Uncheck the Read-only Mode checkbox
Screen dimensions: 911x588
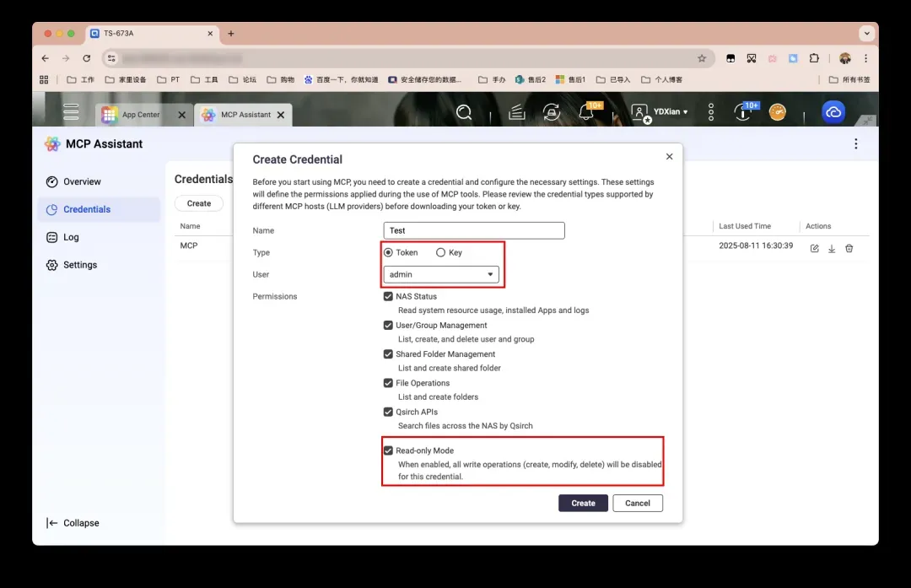point(388,450)
